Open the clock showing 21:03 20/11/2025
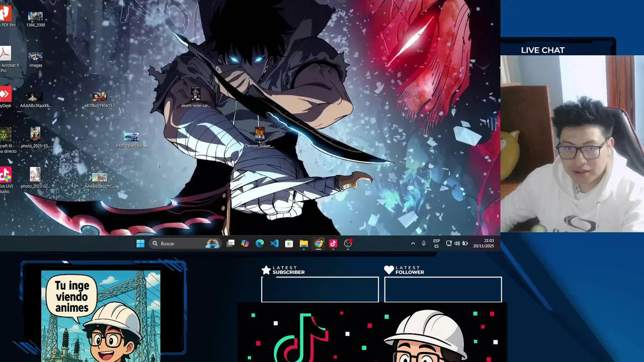This screenshot has width=644, height=362. tap(484, 243)
